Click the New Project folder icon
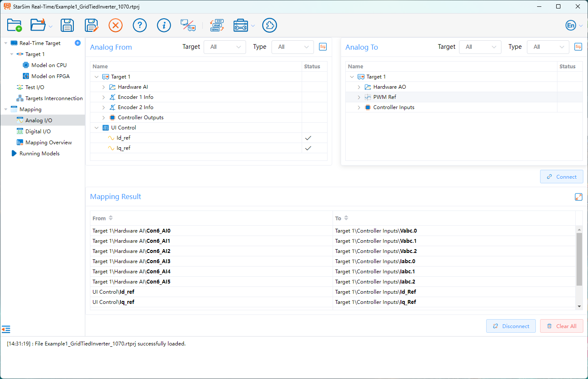The height and width of the screenshot is (379, 588). click(14, 25)
